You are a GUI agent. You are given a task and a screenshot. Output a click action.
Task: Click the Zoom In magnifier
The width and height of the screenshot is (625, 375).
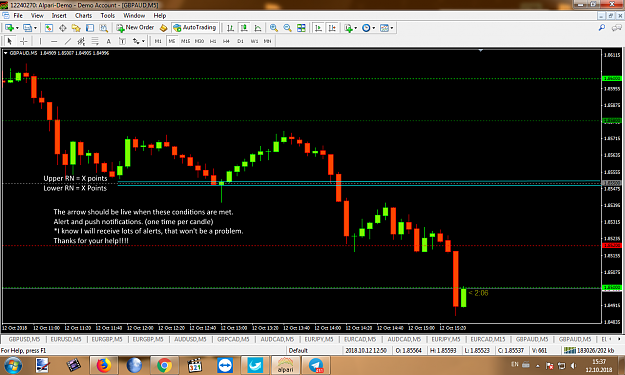pos(273,28)
